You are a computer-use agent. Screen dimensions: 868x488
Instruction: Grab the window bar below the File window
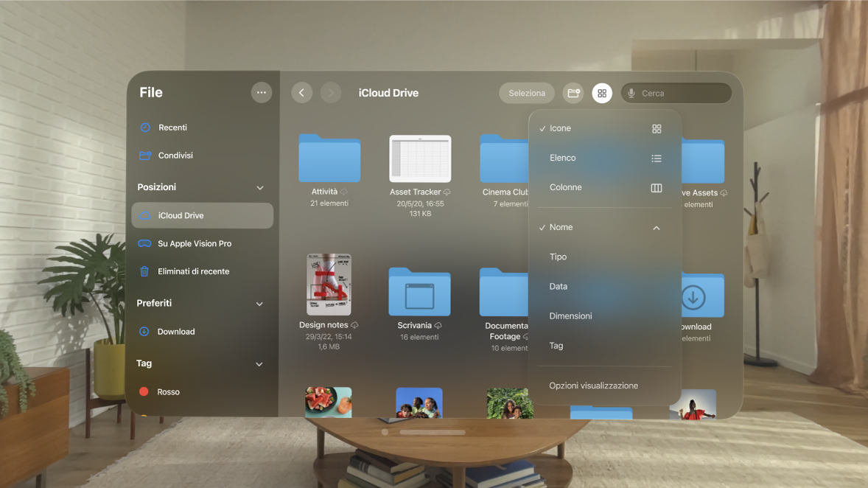tap(433, 432)
